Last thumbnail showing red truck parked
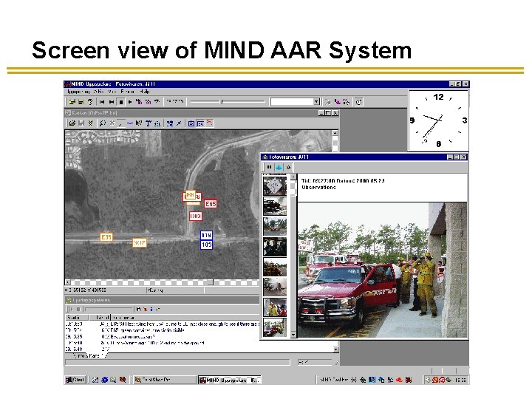The height and width of the screenshot is (399, 532). click(275, 327)
